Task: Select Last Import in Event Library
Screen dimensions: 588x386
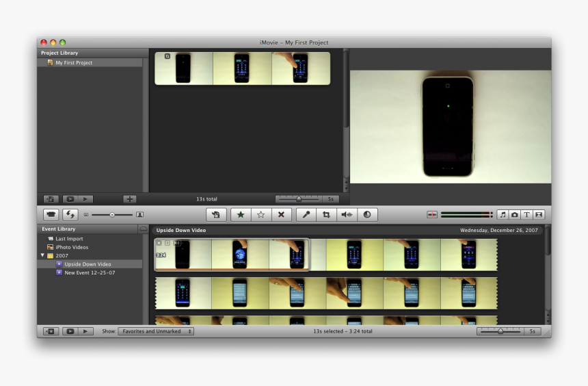Action: pos(90,238)
